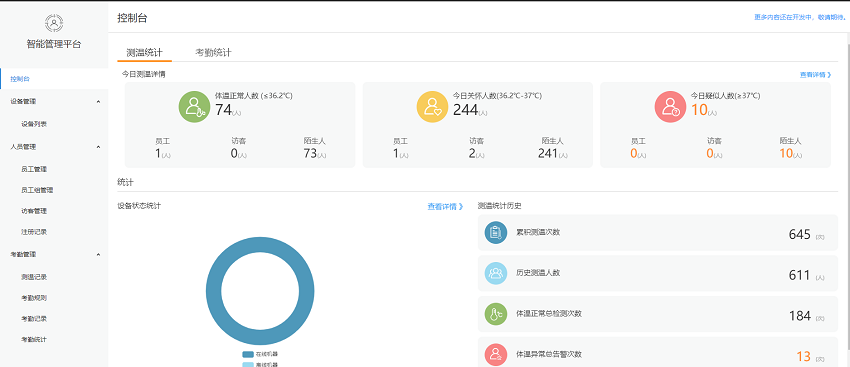Open 考勤统计 in the sidebar menu
Screen dimensions: 850x367
34,340
